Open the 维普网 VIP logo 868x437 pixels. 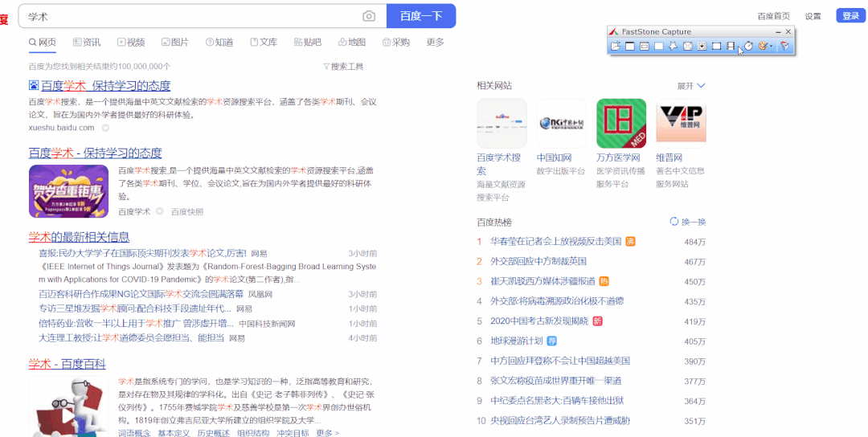[681, 124]
